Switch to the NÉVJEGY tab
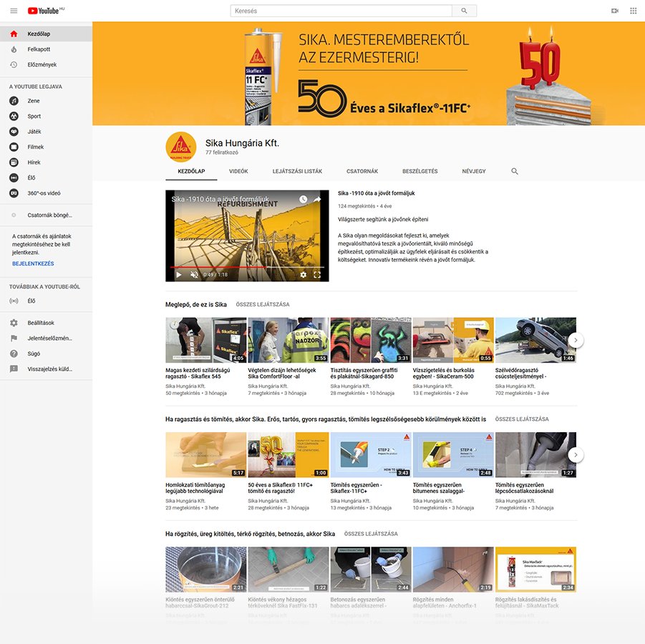The image size is (645, 644). pos(474,171)
